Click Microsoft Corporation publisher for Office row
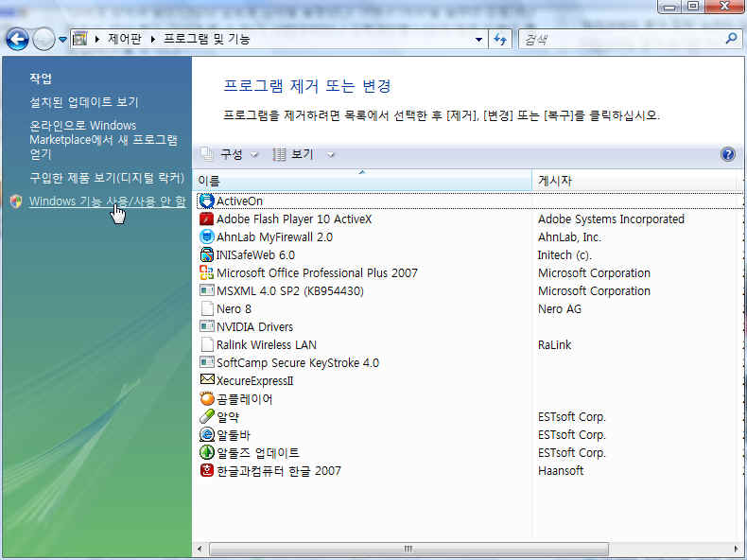This screenshot has height=560, width=747. [594, 273]
